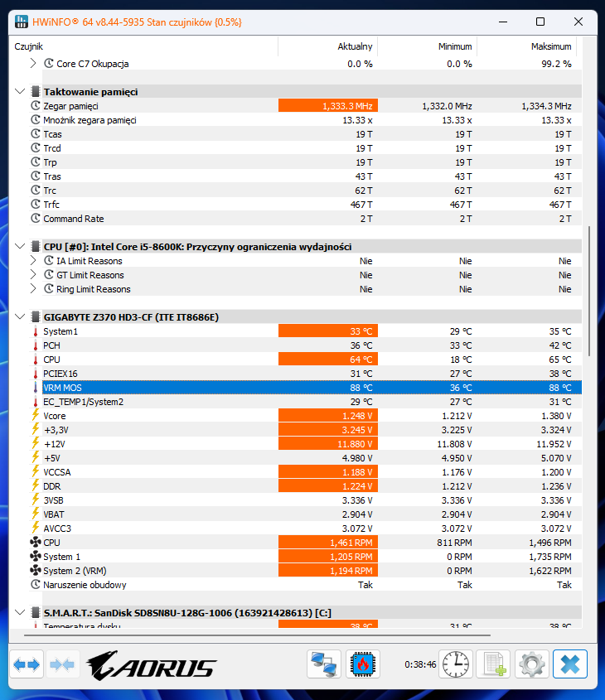Expand the Core C7 Okupacja row
The height and width of the screenshot is (700, 605).
click(33, 64)
